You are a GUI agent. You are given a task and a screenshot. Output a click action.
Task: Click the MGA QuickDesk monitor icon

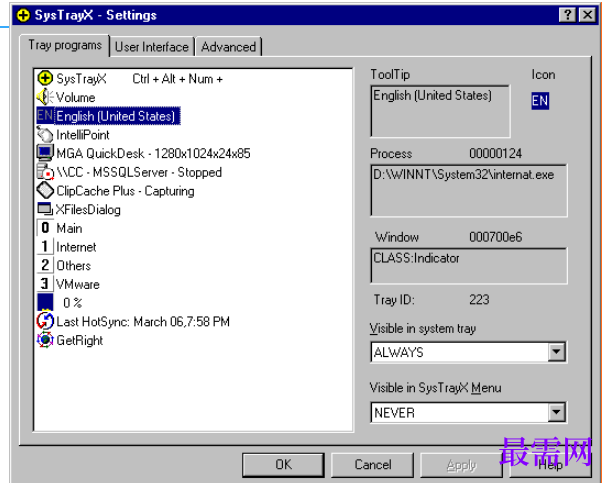click(45, 153)
